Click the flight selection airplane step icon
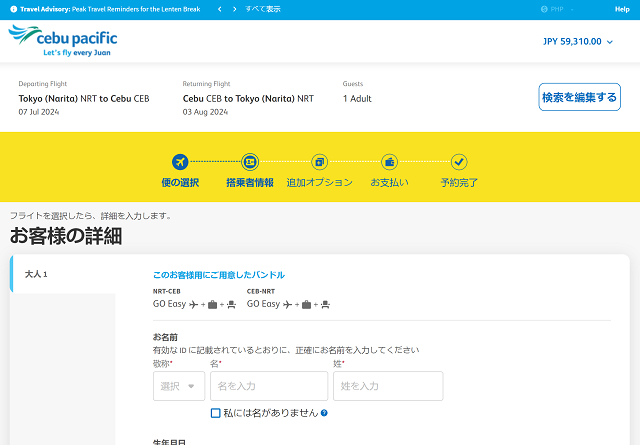The image size is (640, 445). pos(180,161)
